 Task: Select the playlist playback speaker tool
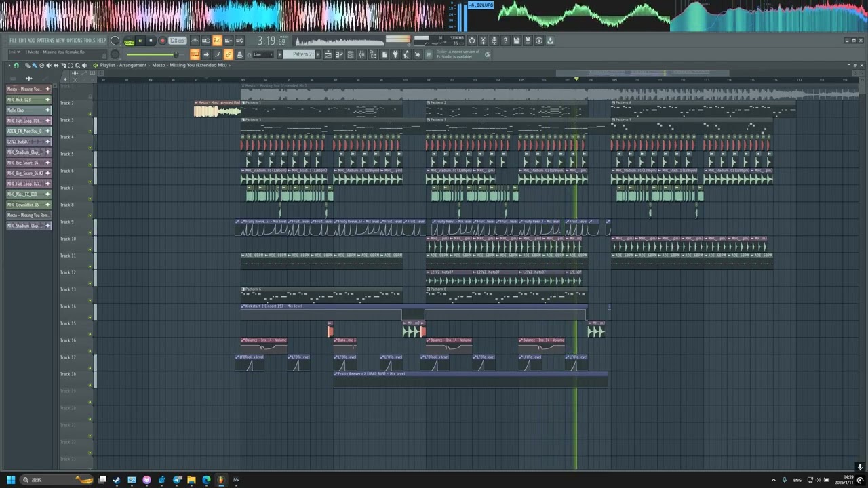84,65
